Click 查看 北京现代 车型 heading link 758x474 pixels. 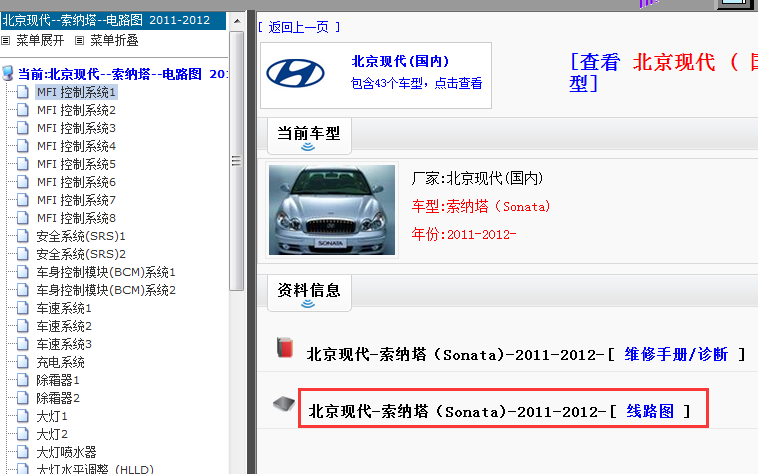[x=663, y=73]
